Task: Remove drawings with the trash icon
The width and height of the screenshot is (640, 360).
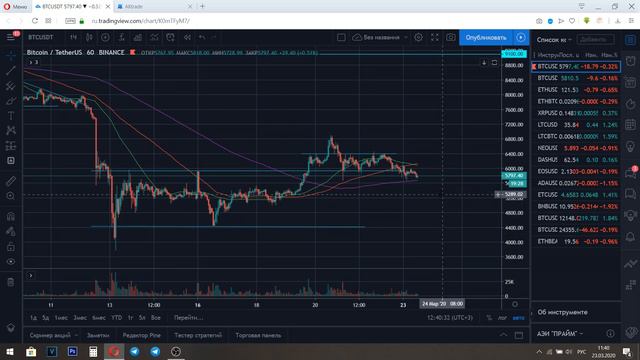Action: (x=11, y=282)
